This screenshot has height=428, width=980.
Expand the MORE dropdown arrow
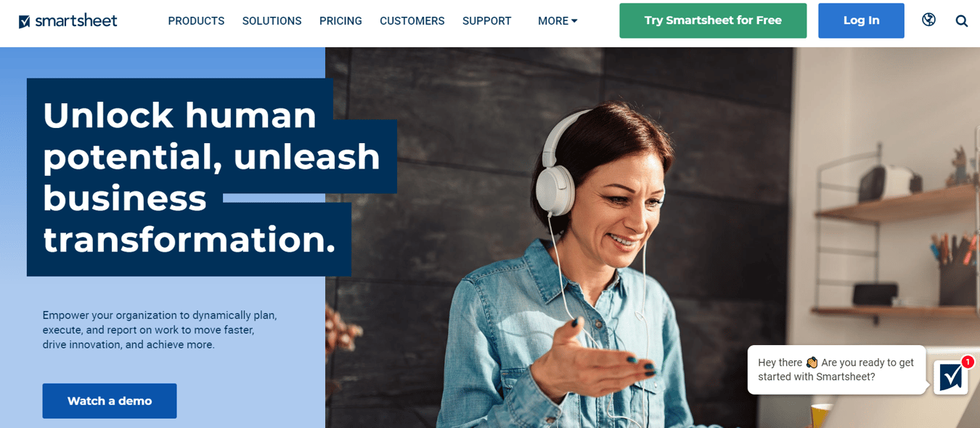[x=574, y=21]
